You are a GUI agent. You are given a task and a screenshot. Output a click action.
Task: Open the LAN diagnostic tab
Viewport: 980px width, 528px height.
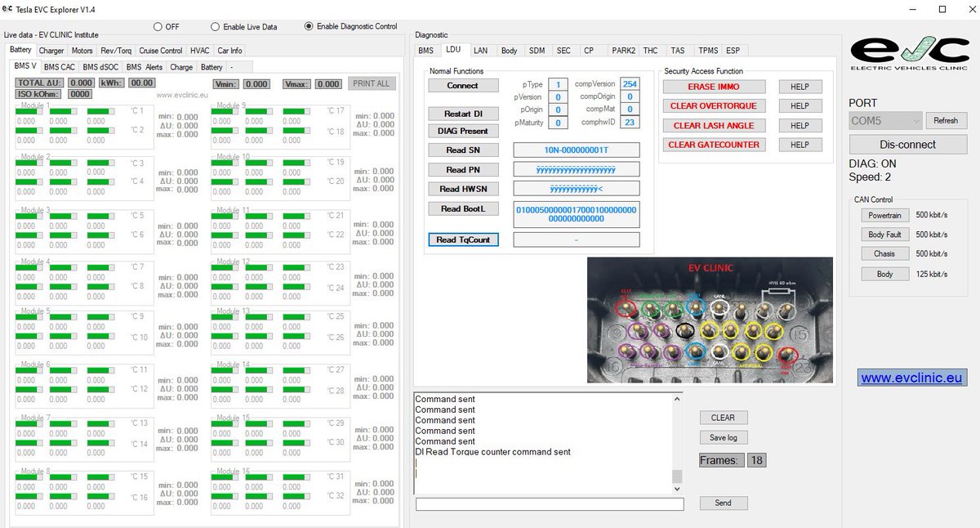pyautogui.click(x=481, y=51)
